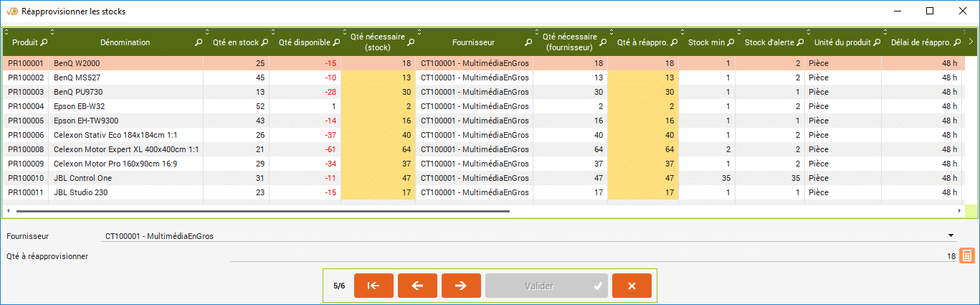This screenshot has width=980, height=305.
Task: Click the magnifier icon in Dénomination header
Action: pyautogui.click(x=199, y=43)
